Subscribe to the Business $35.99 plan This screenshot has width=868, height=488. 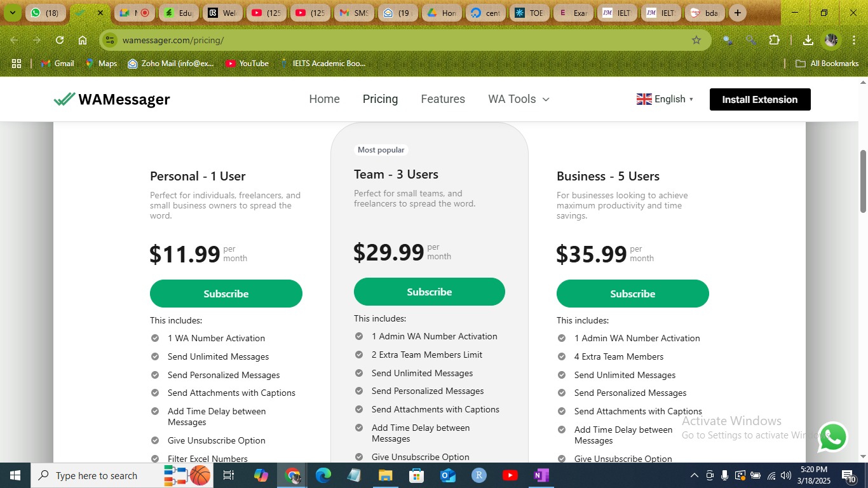633,294
